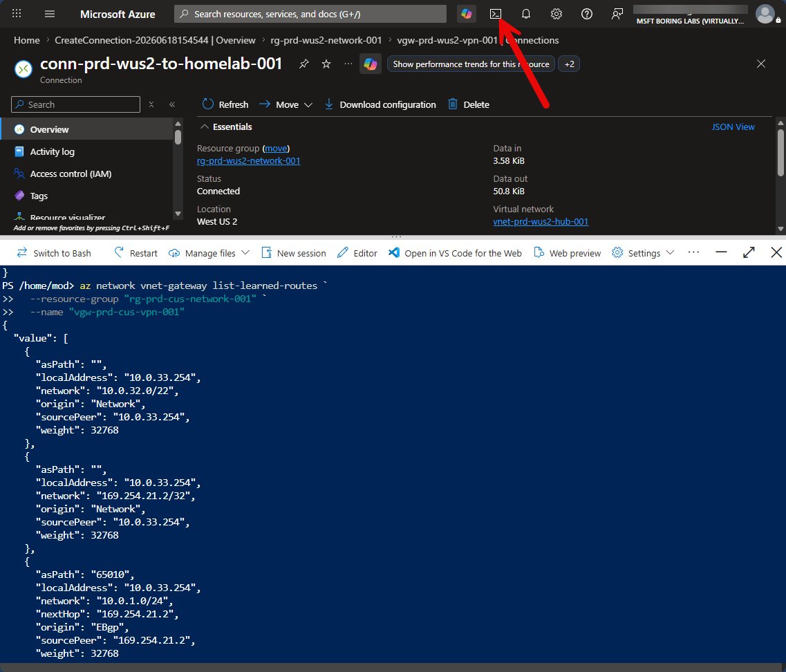Restart the Cloud Shell
Image resolution: width=786 pixels, height=672 pixels.
tap(136, 253)
